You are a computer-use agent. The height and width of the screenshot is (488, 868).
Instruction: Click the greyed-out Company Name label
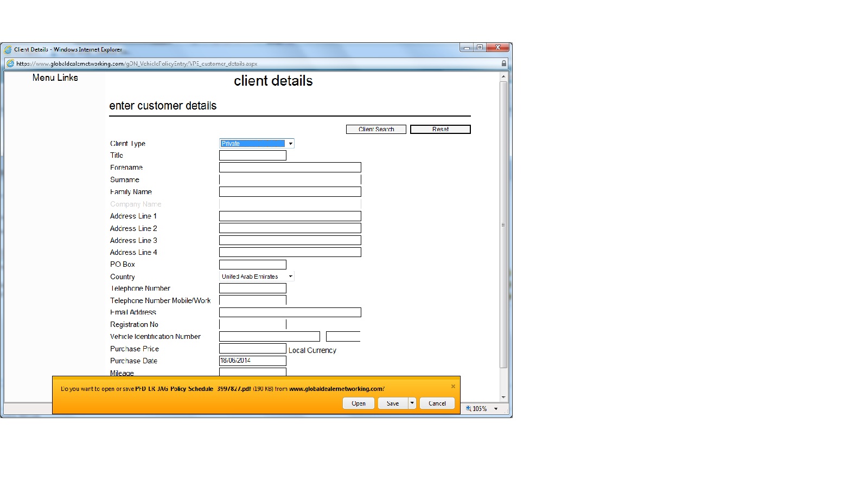click(136, 204)
